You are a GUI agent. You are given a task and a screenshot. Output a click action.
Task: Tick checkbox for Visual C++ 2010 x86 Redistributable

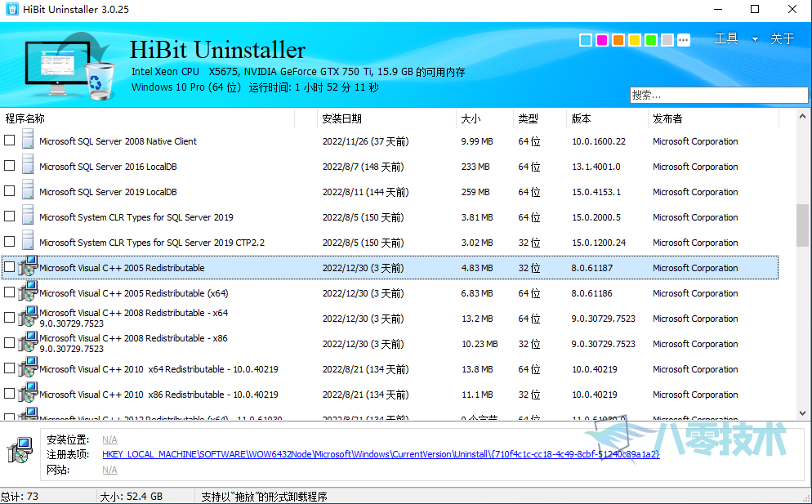pos(9,394)
